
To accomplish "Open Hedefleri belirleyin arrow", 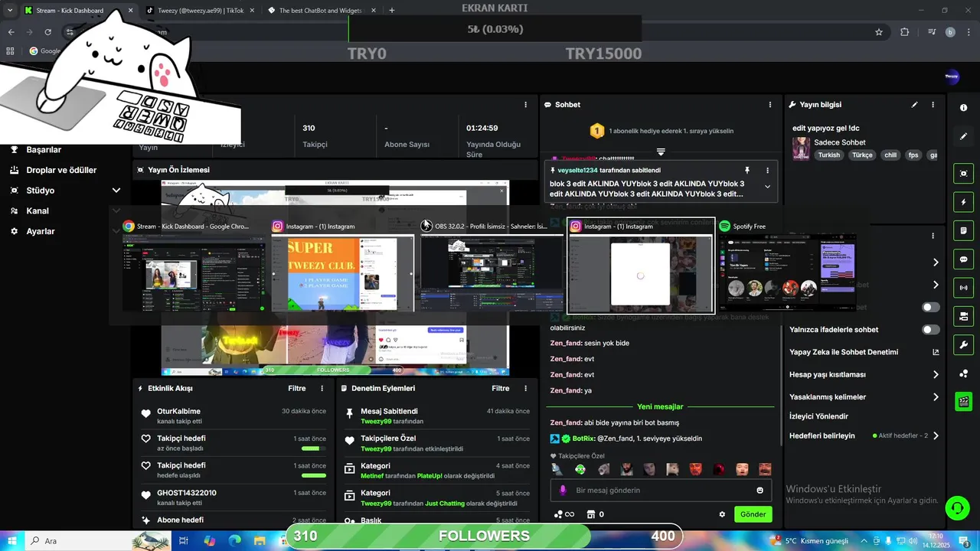I will 936,436.
